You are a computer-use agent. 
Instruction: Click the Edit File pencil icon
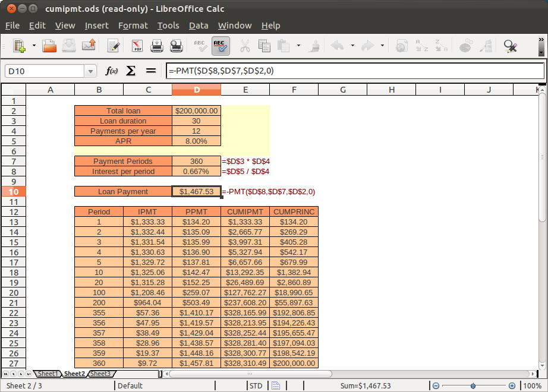tap(114, 46)
